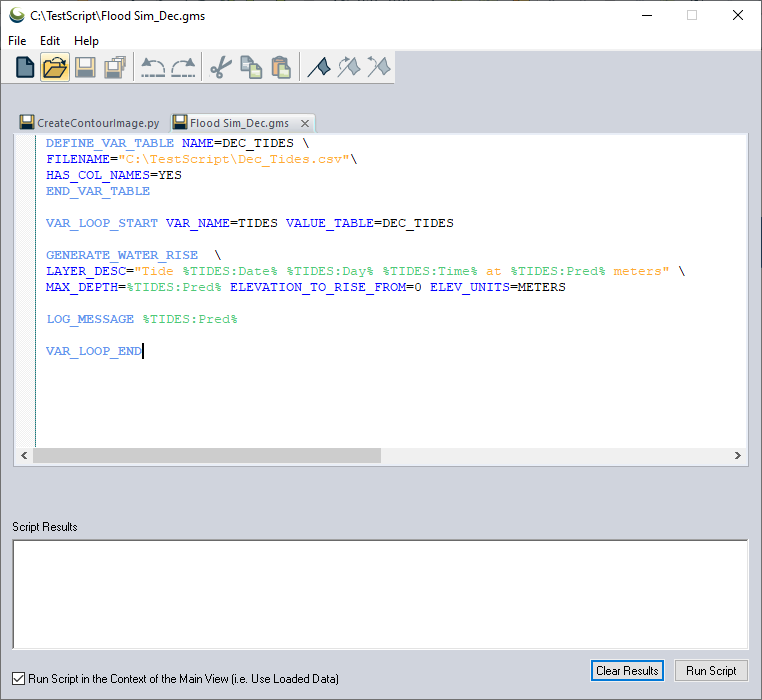Toggle Run Script in Main View checkbox
Viewport: 762px width, 700px height.
click(x=19, y=678)
